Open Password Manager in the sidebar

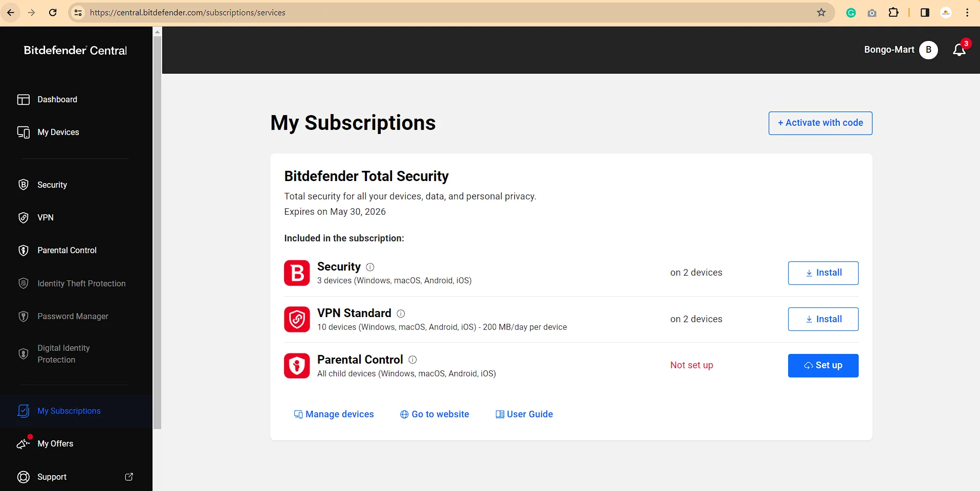(73, 316)
